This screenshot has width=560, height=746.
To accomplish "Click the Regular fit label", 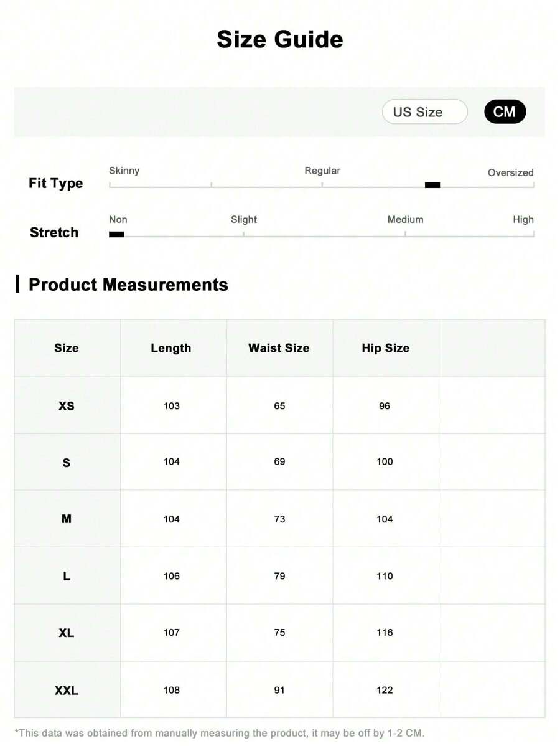I will (322, 171).
